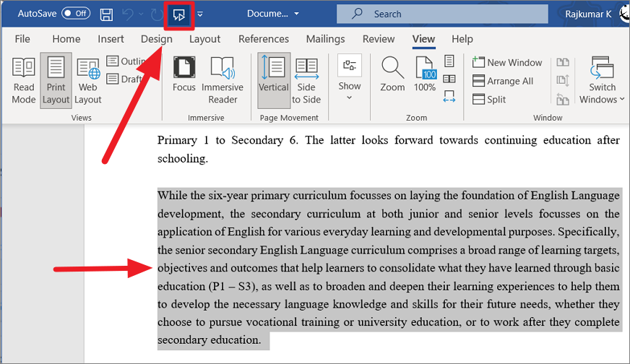The height and width of the screenshot is (364, 630).
Task: Click Synchronous Scrolling icon
Action: pos(563,80)
